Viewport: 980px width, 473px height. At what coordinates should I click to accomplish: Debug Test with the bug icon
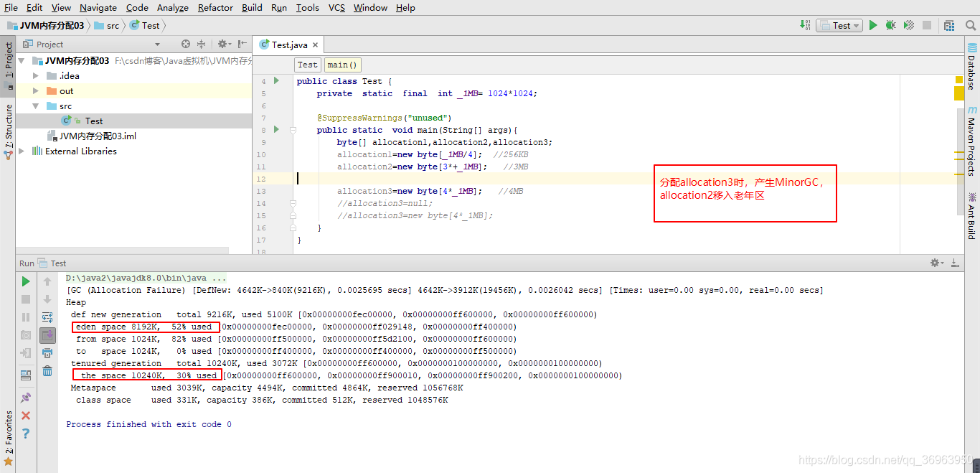tap(890, 25)
